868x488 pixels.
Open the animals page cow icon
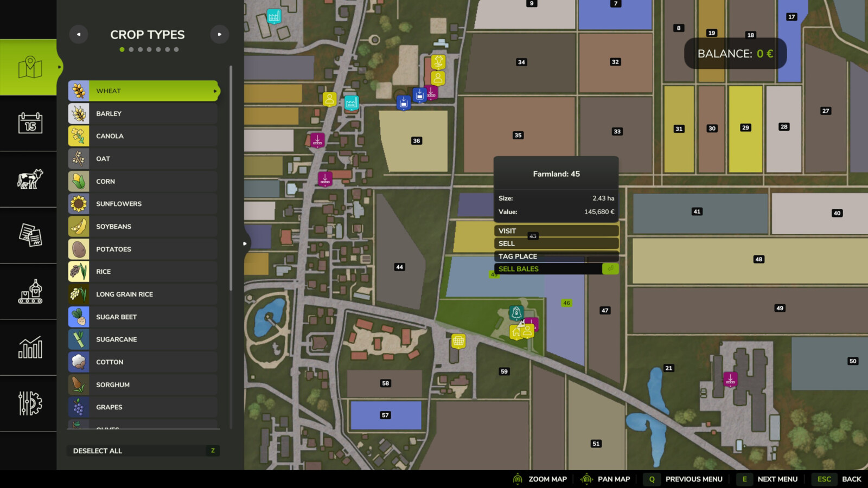[30, 179]
